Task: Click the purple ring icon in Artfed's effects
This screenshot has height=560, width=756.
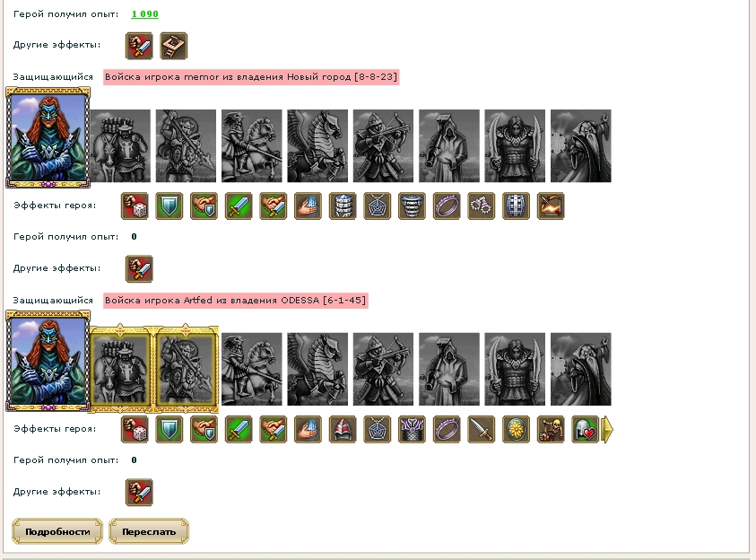Action: (447, 429)
